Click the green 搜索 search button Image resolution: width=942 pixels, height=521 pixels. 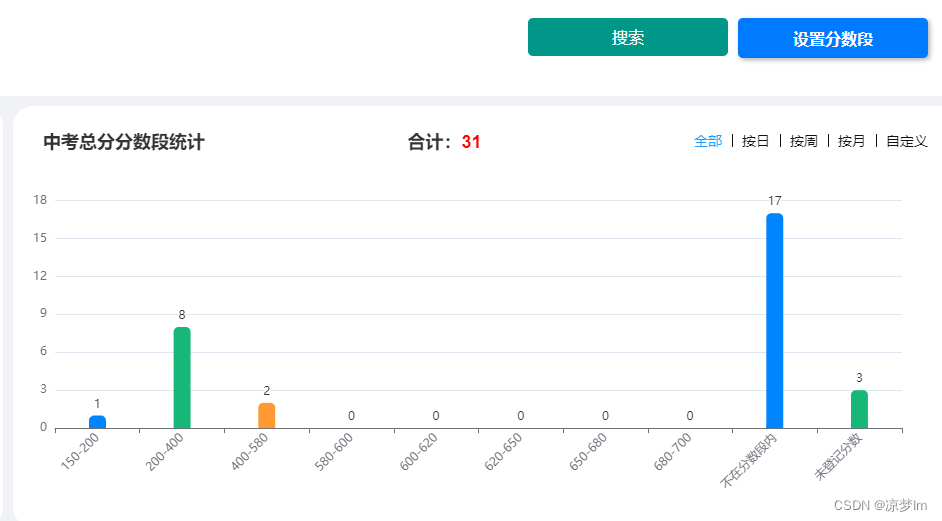[628, 37]
